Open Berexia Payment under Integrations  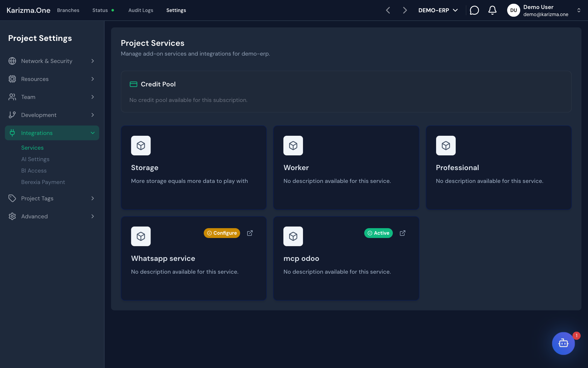pyautogui.click(x=43, y=182)
